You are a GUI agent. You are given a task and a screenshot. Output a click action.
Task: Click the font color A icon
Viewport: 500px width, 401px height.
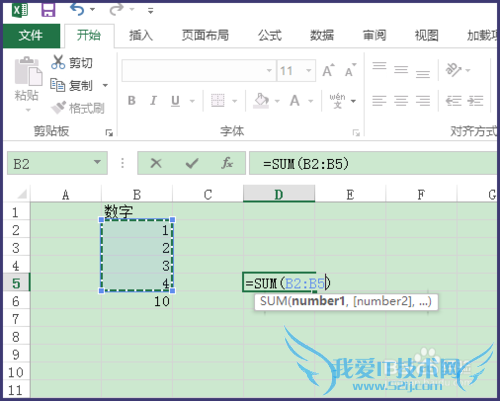click(295, 101)
